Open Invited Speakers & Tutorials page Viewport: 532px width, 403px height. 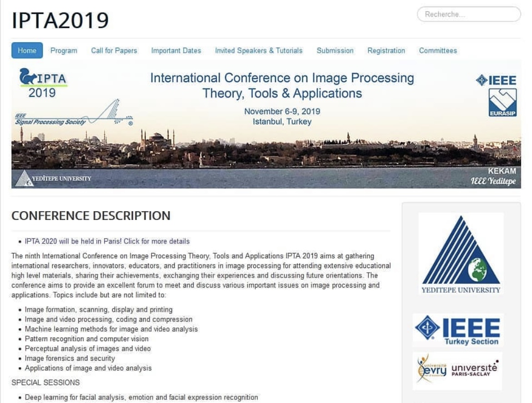(x=258, y=50)
